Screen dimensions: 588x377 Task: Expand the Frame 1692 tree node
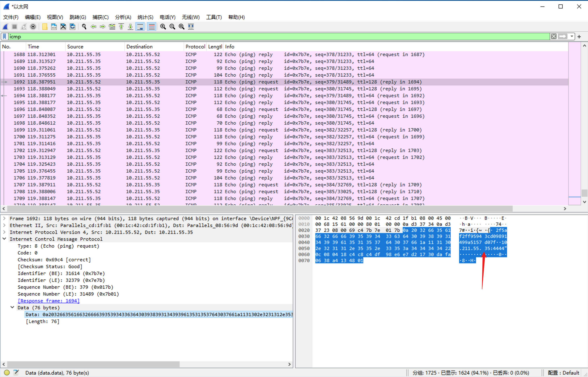coord(4,218)
